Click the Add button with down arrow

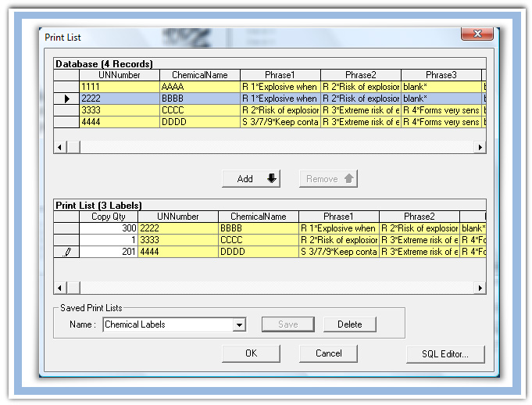(x=251, y=178)
